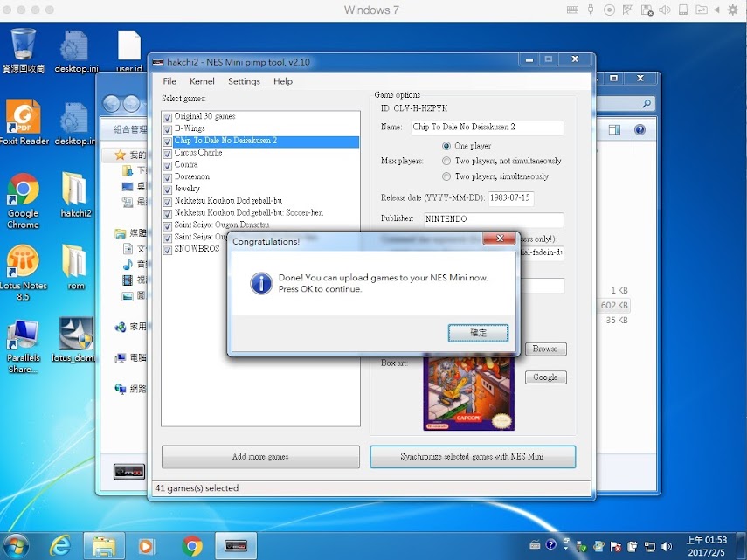Open Foxit Reader desktop shortcut
The width and height of the screenshot is (747, 560).
pos(23,122)
